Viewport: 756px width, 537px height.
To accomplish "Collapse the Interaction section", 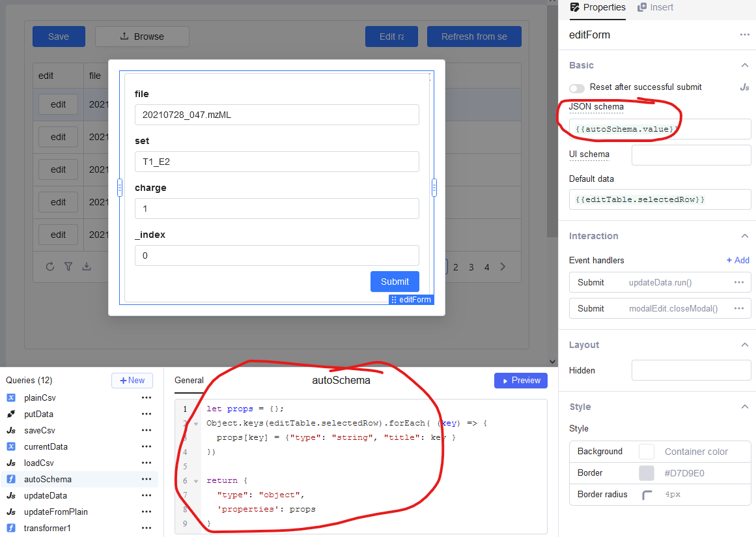I will tap(746, 236).
